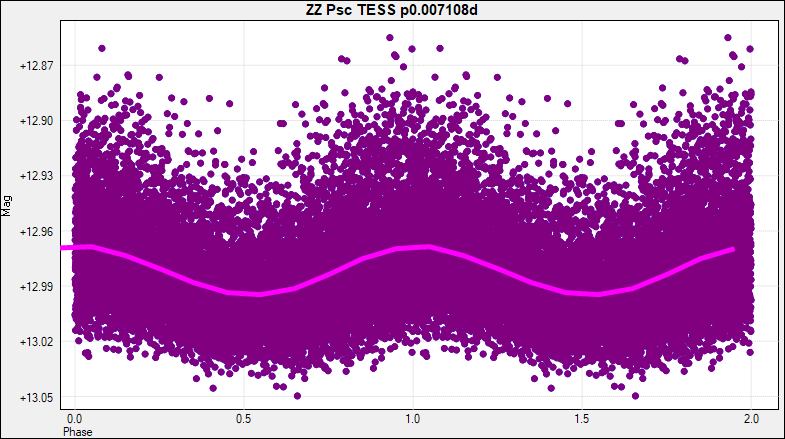Click the +12.87 magnitude tick label

(x=37, y=66)
